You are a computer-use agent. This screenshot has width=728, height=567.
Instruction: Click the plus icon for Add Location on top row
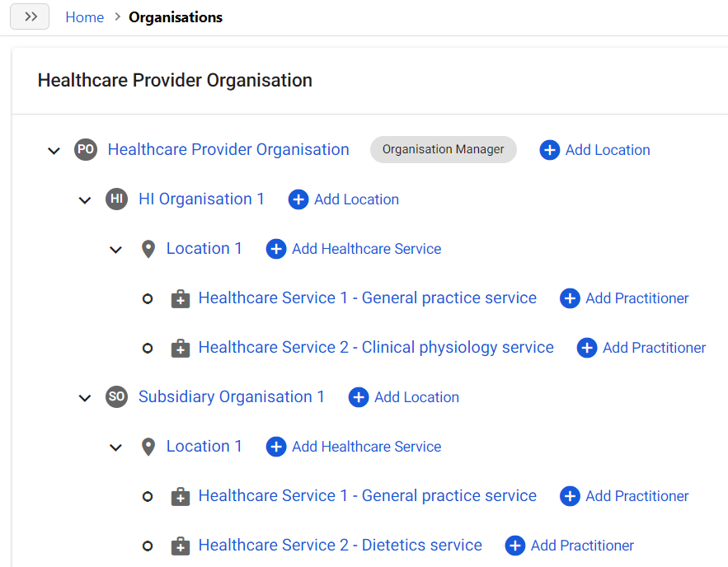tap(550, 150)
